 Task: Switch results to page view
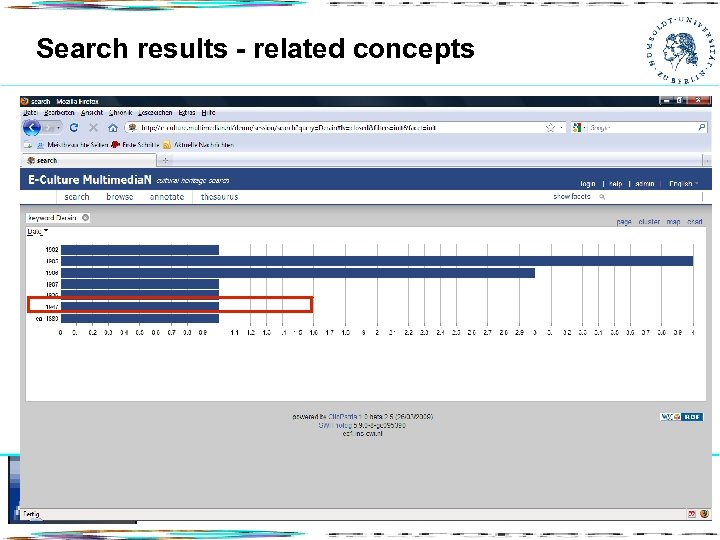click(x=624, y=222)
